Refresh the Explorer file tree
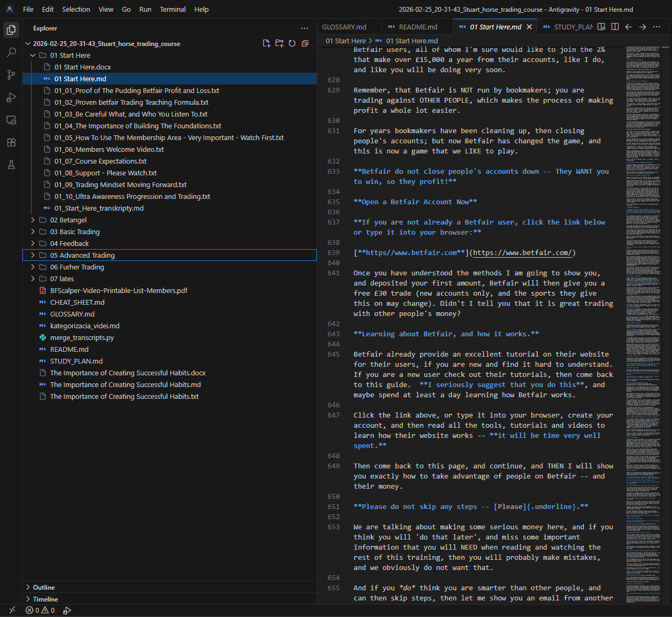 coord(292,43)
